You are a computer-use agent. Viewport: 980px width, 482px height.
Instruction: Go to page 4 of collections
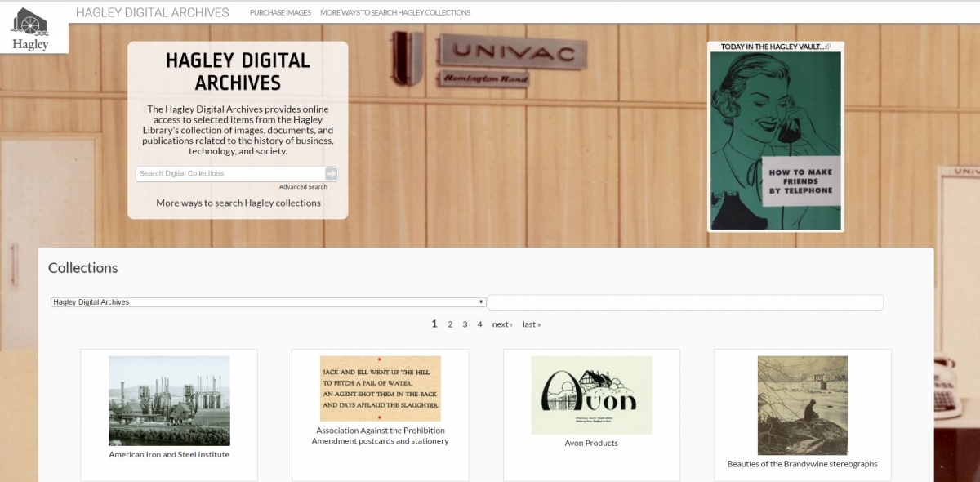click(479, 324)
